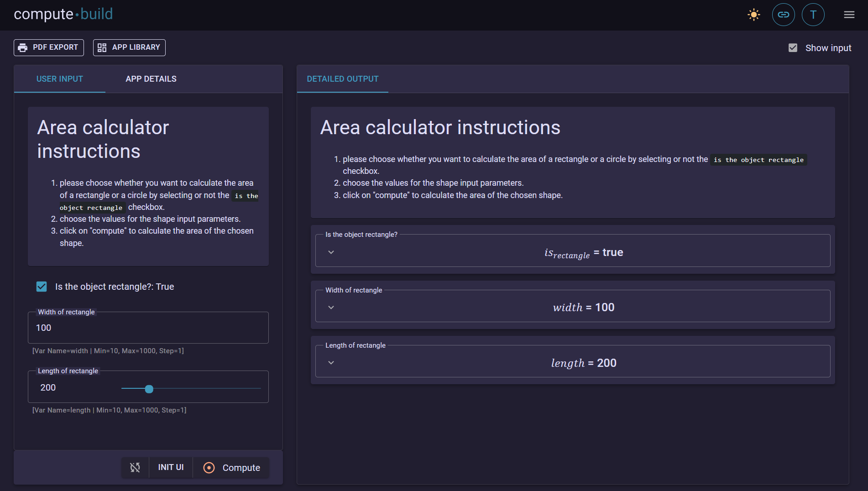Expand the Width of rectangle output

point(331,308)
